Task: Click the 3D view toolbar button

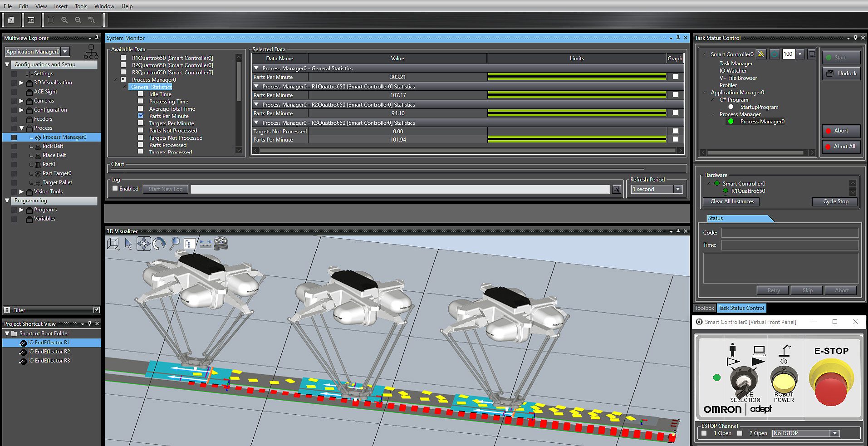Action: click(31, 20)
